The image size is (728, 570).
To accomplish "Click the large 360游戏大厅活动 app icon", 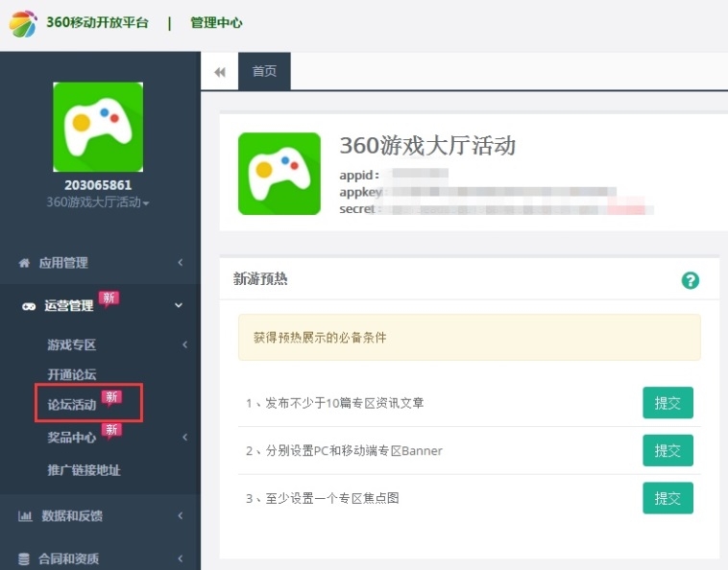I will (x=279, y=174).
